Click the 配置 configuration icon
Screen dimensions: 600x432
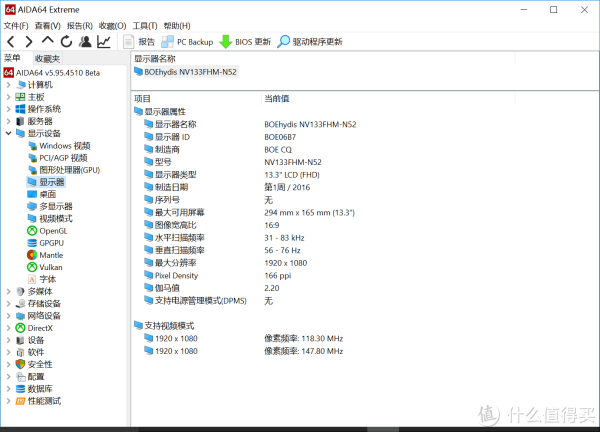(20, 377)
